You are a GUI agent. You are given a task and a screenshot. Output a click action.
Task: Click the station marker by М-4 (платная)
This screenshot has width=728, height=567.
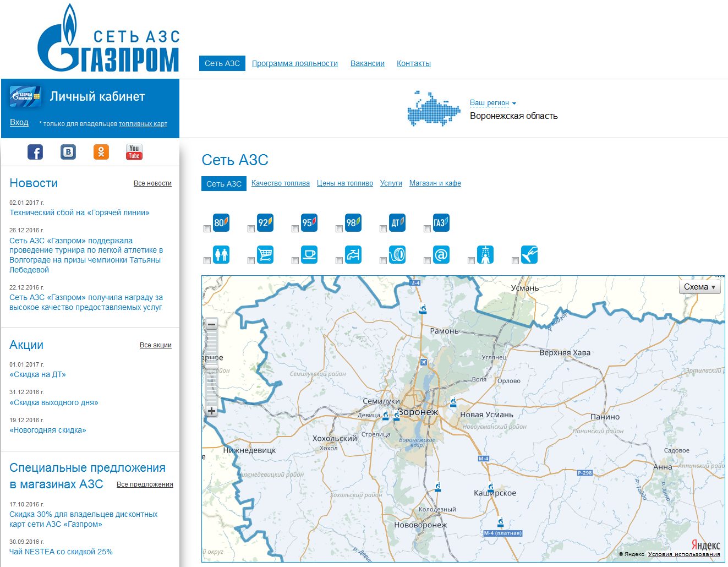tap(500, 522)
